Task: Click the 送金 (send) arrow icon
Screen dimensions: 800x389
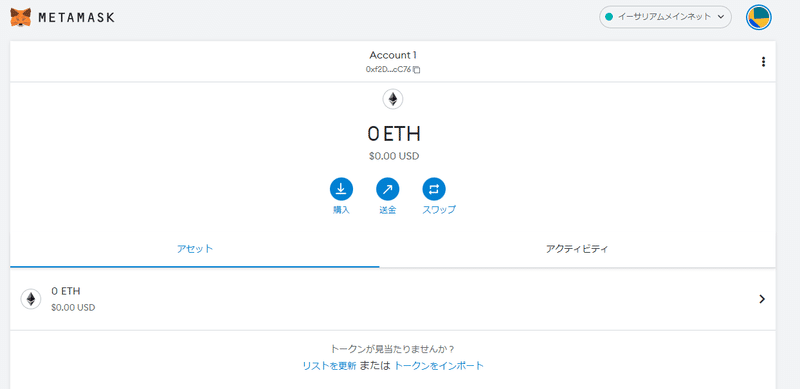Action: point(388,189)
